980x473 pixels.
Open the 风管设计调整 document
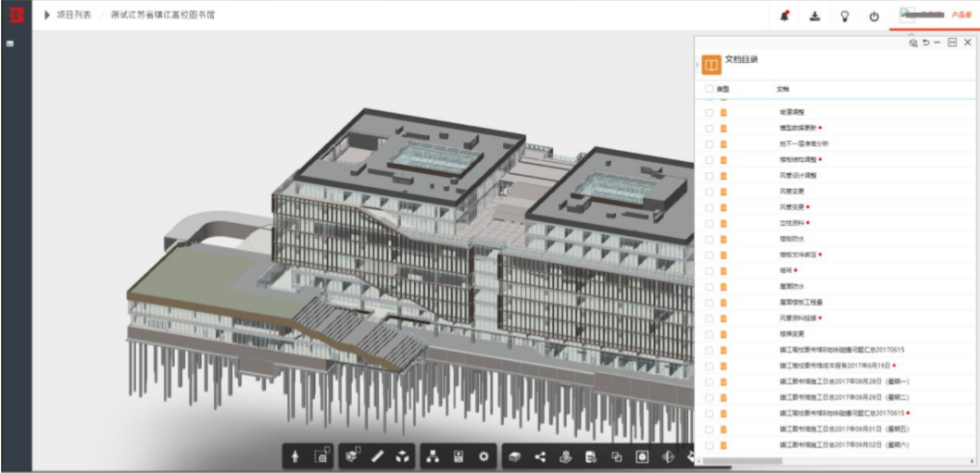798,176
